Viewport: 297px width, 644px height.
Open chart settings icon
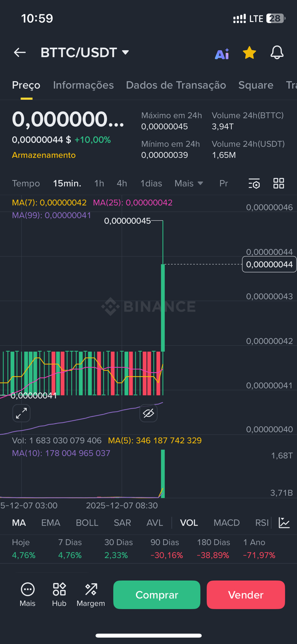[254, 184]
